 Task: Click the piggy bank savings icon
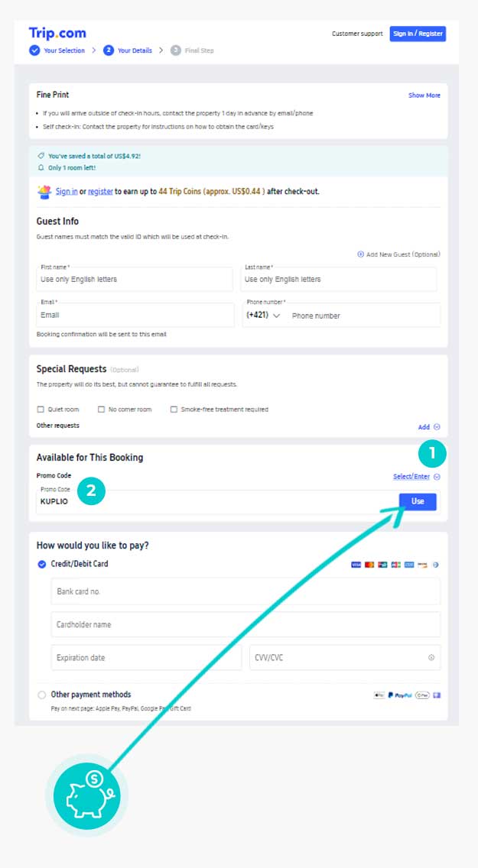click(x=86, y=796)
